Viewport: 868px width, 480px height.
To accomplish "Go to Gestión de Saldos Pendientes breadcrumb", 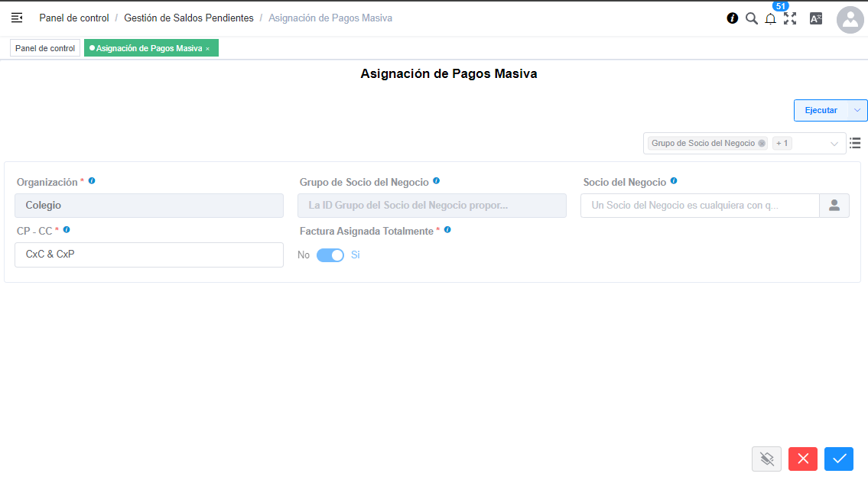I will (189, 18).
